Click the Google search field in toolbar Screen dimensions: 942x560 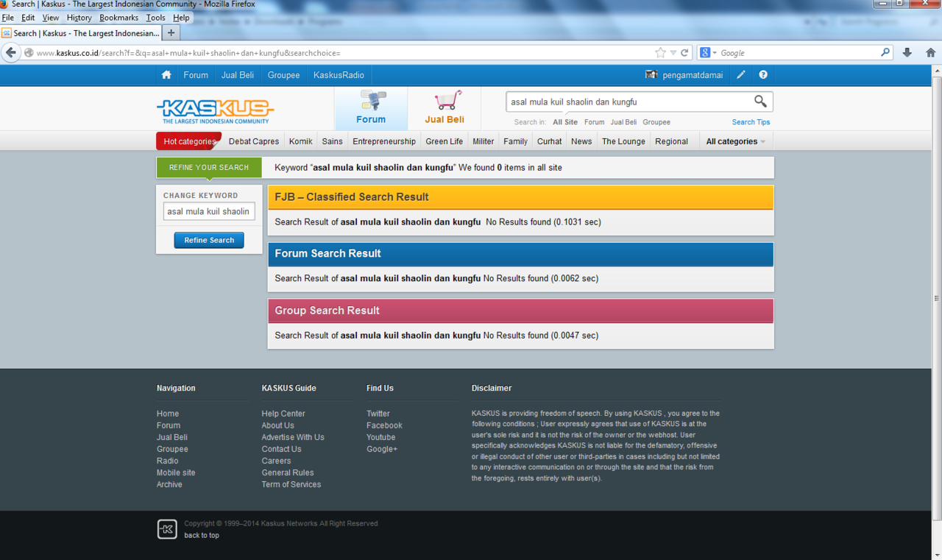point(798,53)
